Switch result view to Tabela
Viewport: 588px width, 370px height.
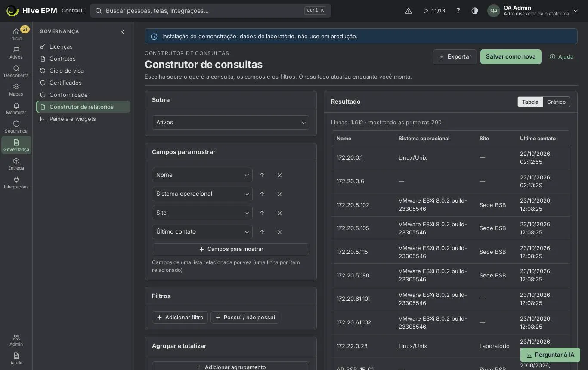tap(530, 102)
